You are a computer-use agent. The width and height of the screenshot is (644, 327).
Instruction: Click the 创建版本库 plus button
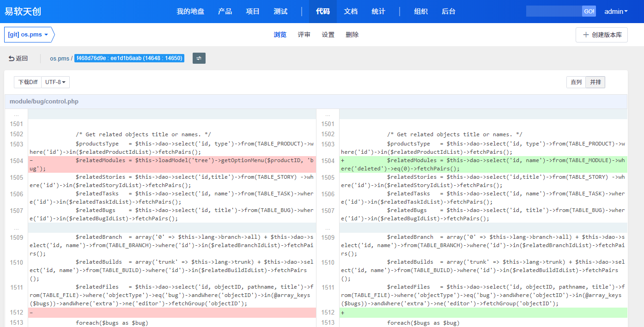601,35
